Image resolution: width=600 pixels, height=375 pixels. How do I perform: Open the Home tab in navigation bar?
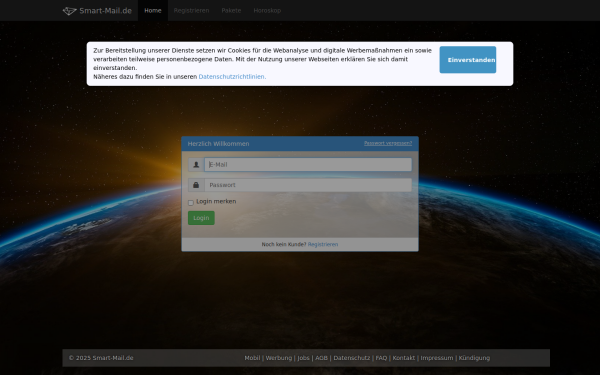153,10
